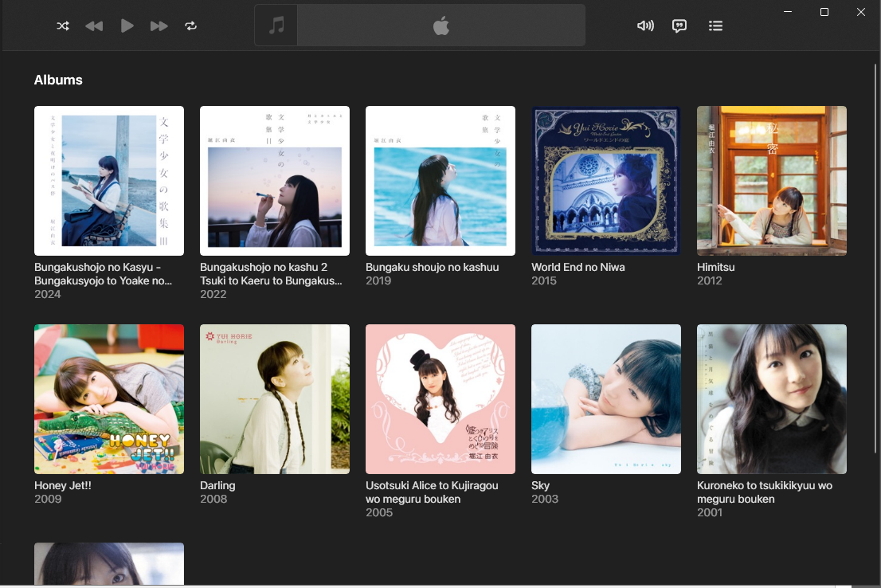Open the Sky album cover

[605, 398]
